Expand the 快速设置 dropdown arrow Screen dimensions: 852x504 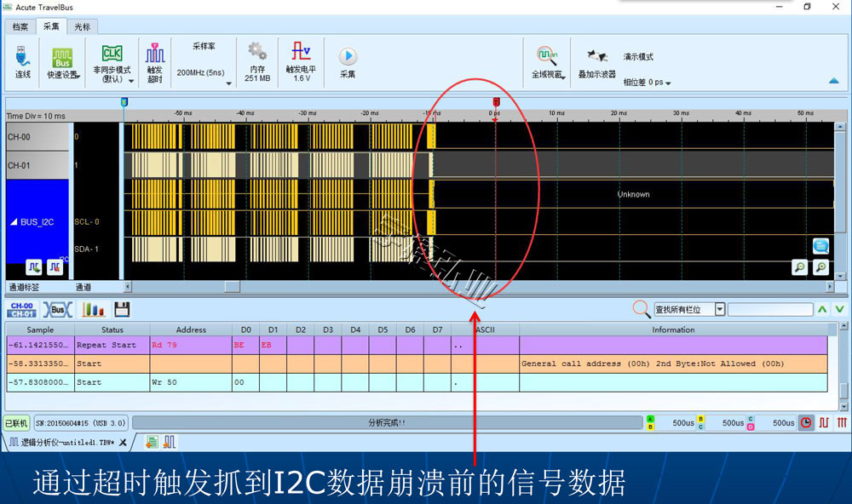78,77
